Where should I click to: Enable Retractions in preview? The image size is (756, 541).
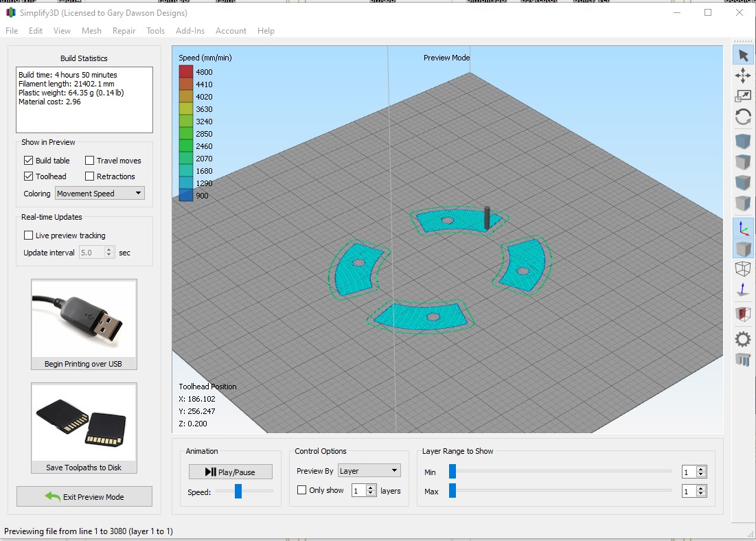90,176
